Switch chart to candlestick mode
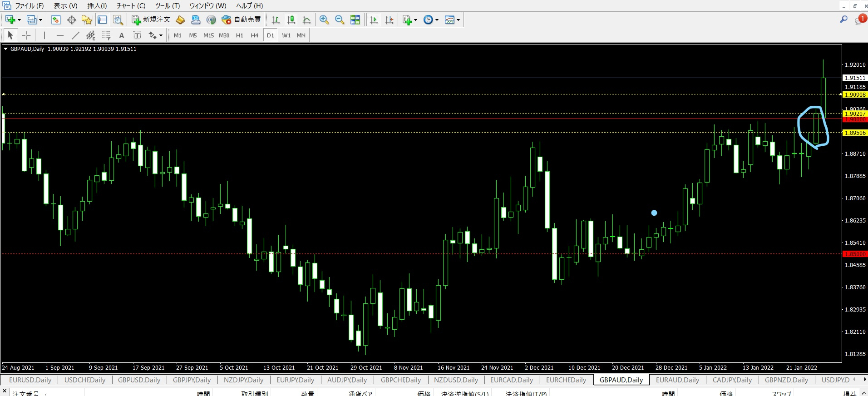Image resolution: width=868 pixels, height=396 pixels. [291, 20]
